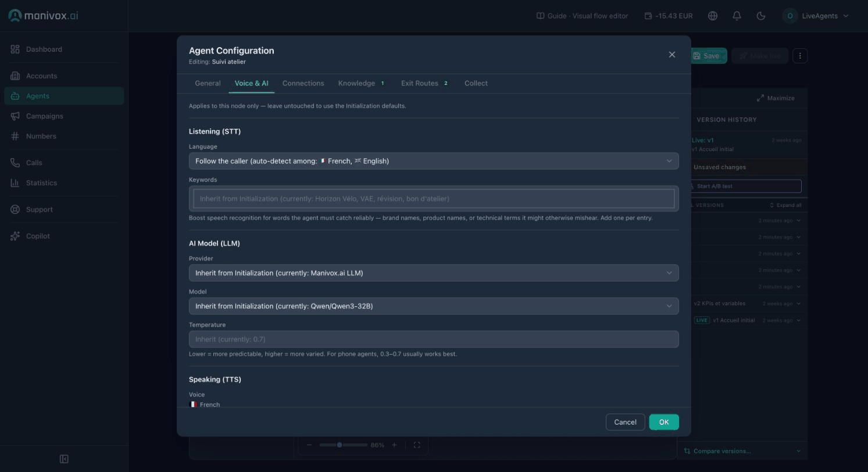Click the Save button behind the dialog

(x=709, y=56)
